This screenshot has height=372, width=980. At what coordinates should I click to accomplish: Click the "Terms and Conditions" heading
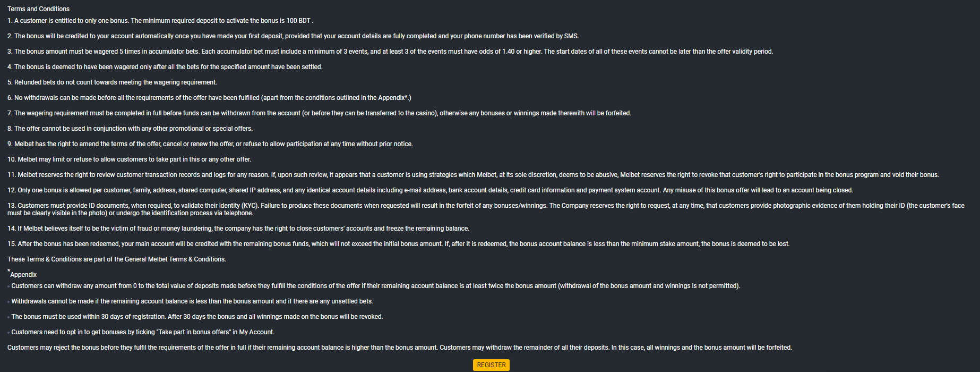coord(38,9)
